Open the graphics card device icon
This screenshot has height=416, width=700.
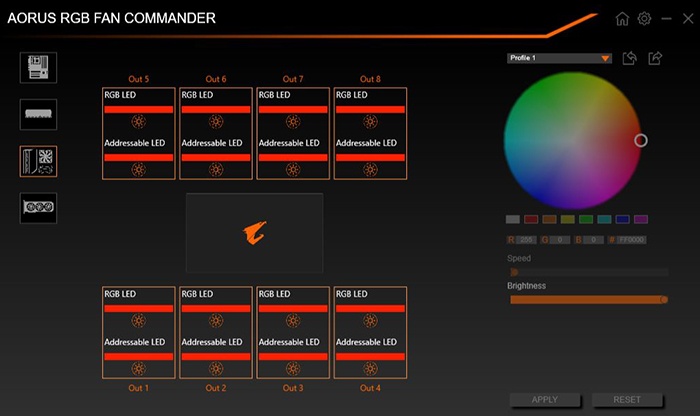pos(38,208)
